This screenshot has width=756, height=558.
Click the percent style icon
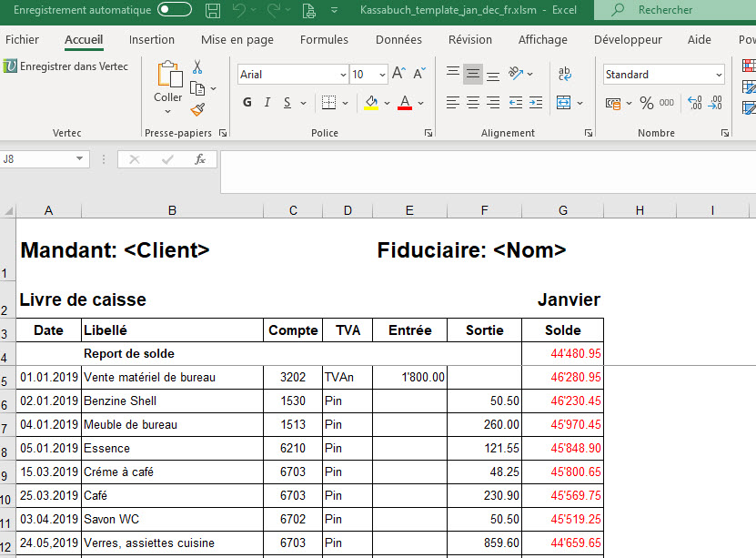[647, 103]
